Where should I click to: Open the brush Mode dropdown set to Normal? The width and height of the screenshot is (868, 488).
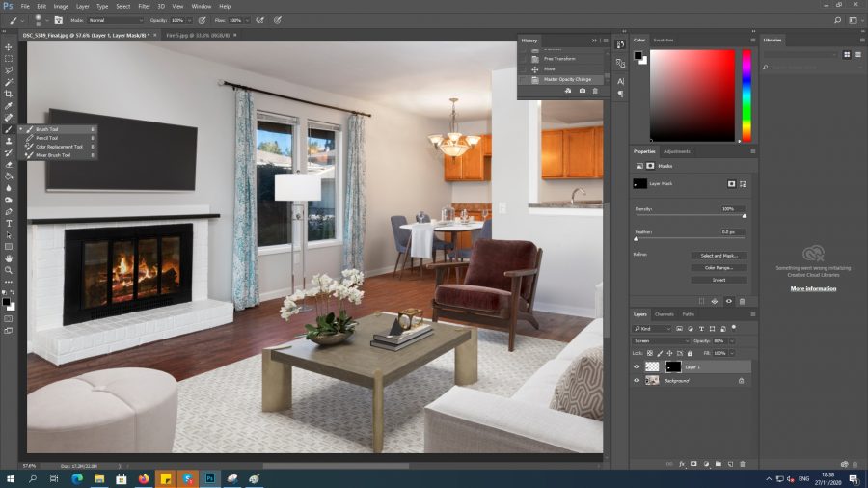click(x=115, y=20)
